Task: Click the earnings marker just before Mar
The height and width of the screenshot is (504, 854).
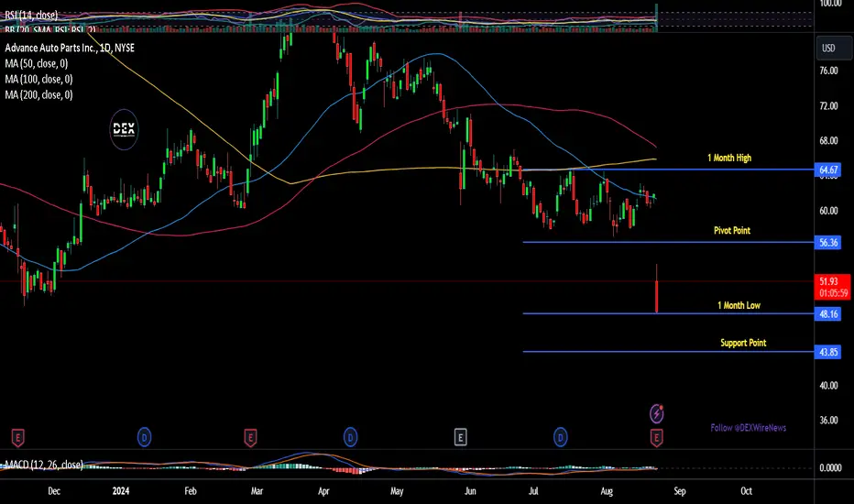Action: [250, 437]
